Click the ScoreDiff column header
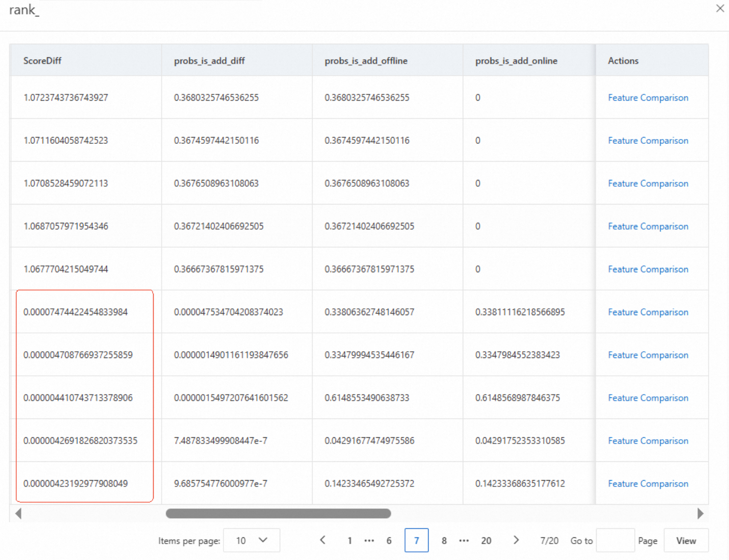This screenshot has height=560, width=729. 86,61
